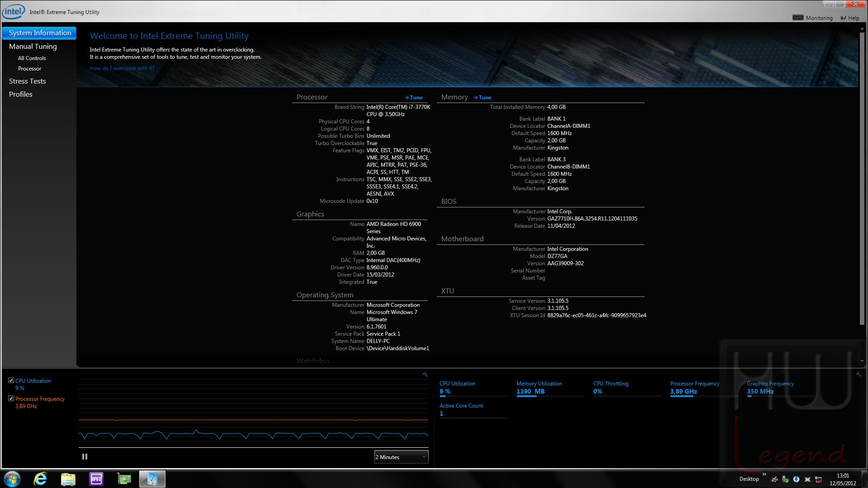The height and width of the screenshot is (488, 868).
Task: Click the Brand String Intel Core i7-3770K
Action: (x=398, y=111)
